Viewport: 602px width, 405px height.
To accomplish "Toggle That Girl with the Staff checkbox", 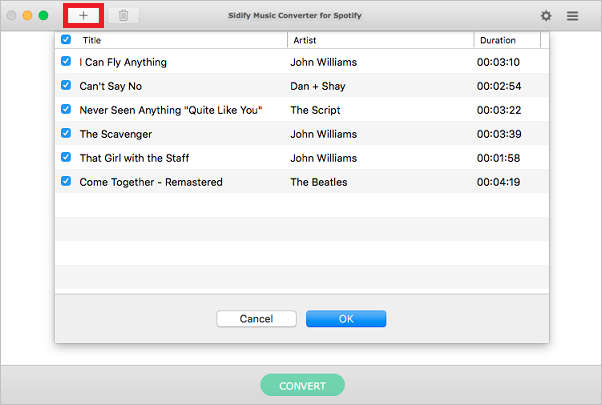I will [66, 157].
